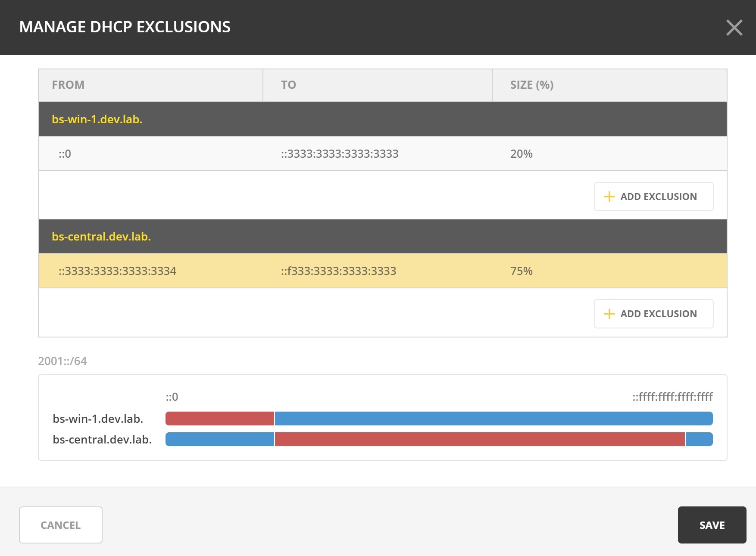
Task: Select the 20% exclusion row
Action: coord(382,154)
